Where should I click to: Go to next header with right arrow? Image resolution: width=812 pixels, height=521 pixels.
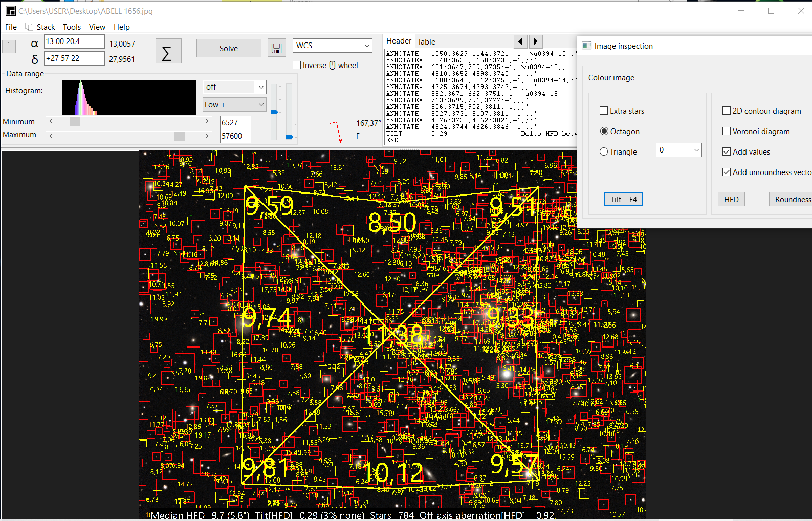click(535, 41)
